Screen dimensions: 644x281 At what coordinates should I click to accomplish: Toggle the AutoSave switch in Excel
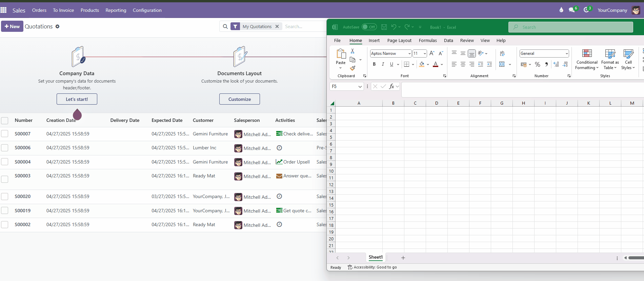(x=369, y=27)
